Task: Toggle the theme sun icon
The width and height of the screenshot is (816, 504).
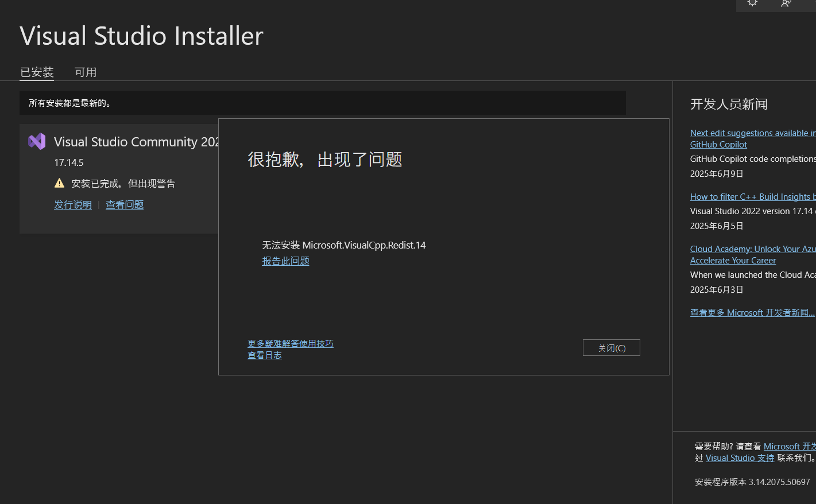Action: [752, 3]
